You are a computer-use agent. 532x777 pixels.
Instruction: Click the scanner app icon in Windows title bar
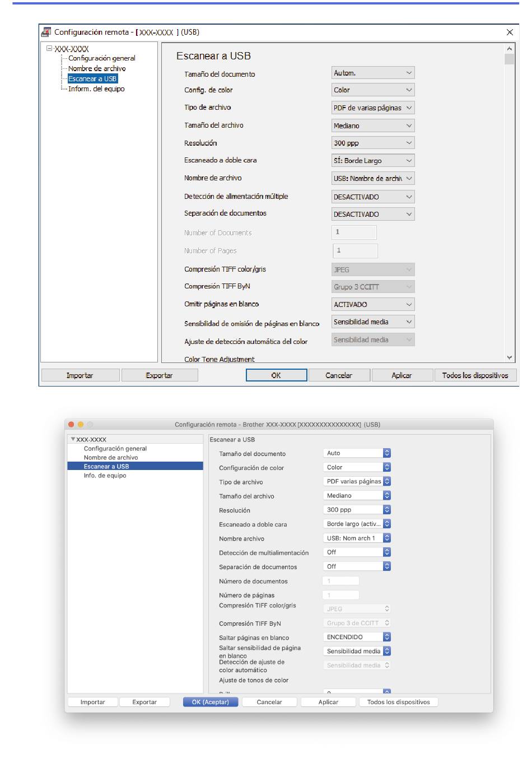(x=46, y=32)
